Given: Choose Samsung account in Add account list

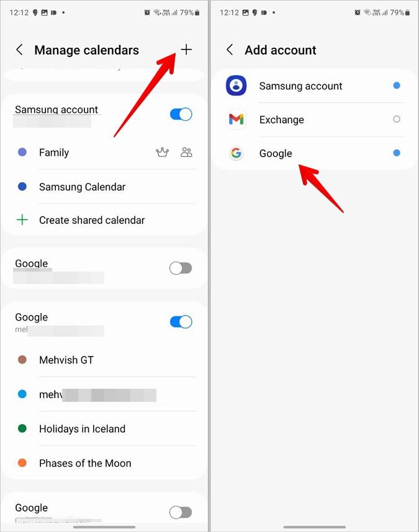Looking at the screenshot, I should tap(315, 86).
